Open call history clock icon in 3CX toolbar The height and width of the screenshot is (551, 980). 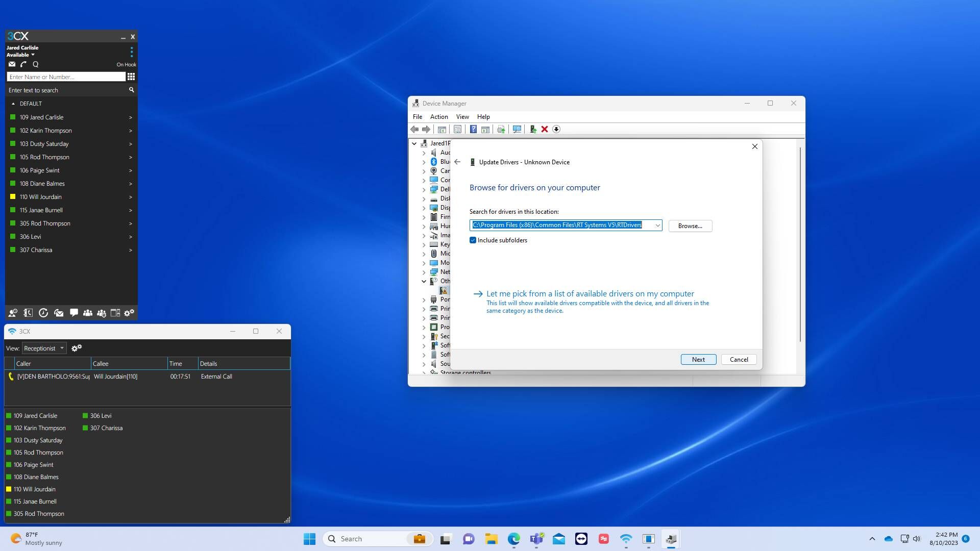(43, 313)
